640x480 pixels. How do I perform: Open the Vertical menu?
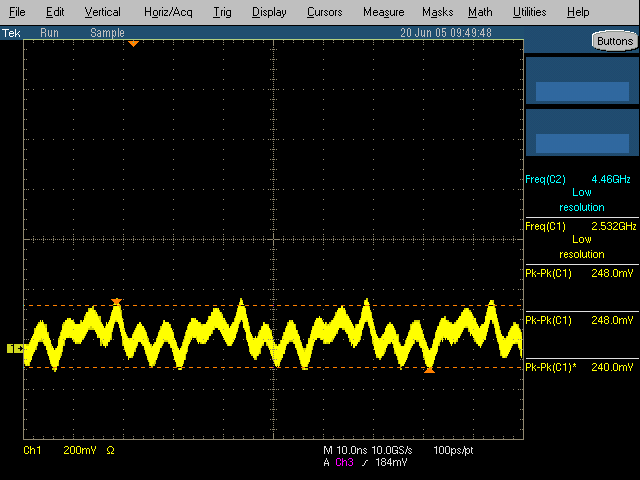102,12
